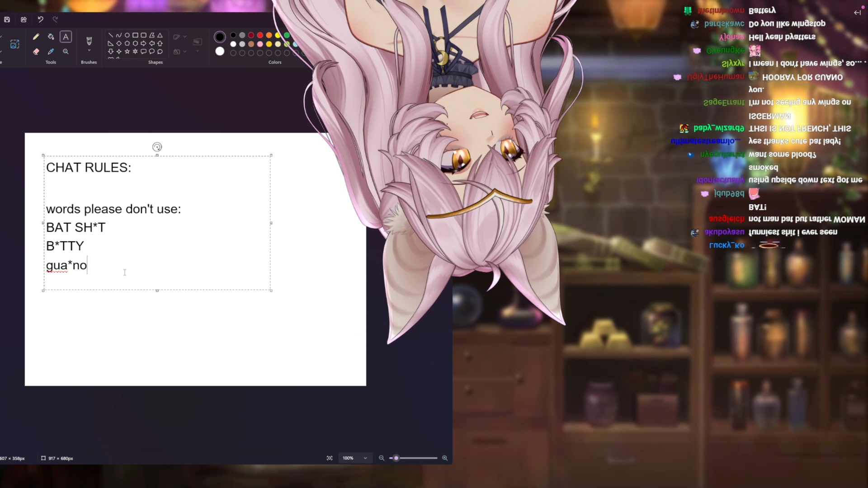
Task: Select the Color 1 black circle
Action: click(x=220, y=37)
